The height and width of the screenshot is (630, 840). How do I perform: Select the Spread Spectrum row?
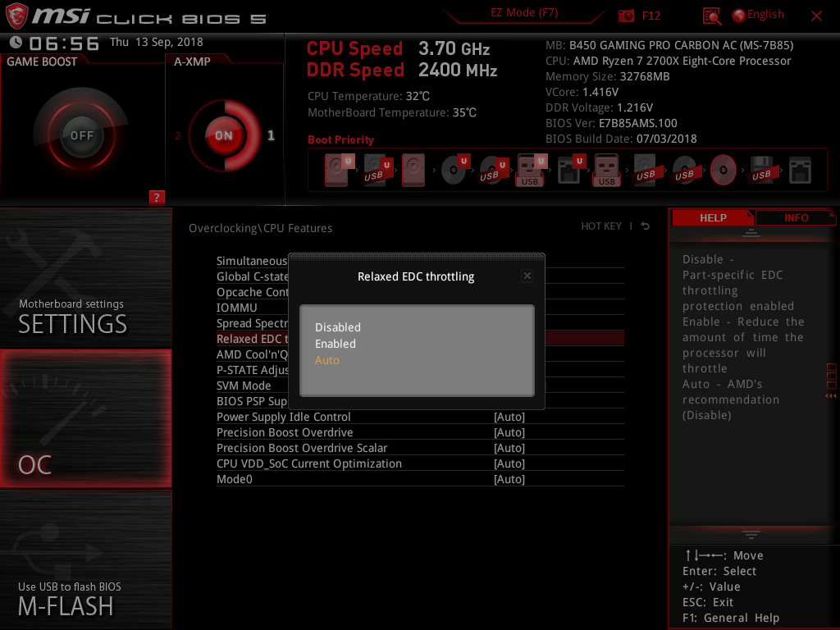point(252,323)
